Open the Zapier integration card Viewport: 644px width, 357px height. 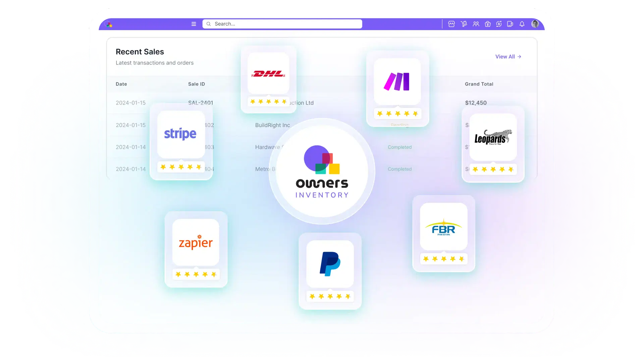(196, 242)
